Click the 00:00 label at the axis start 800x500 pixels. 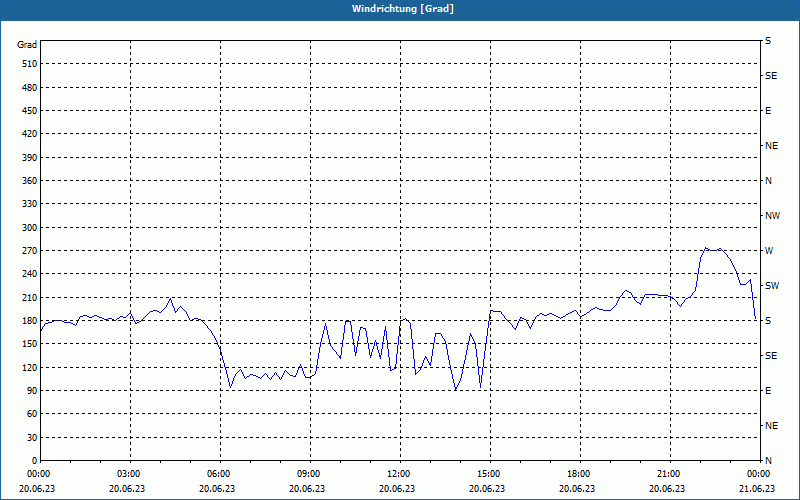(x=38, y=474)
